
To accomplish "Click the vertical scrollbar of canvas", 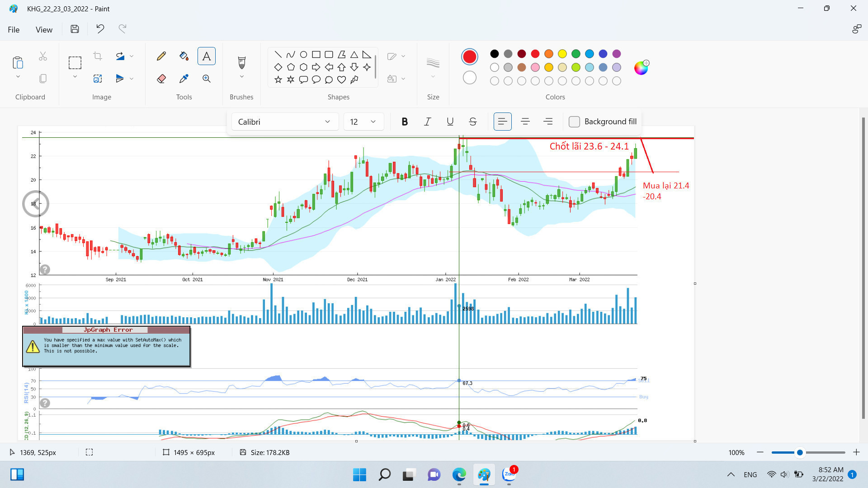I will coord(863,267).
